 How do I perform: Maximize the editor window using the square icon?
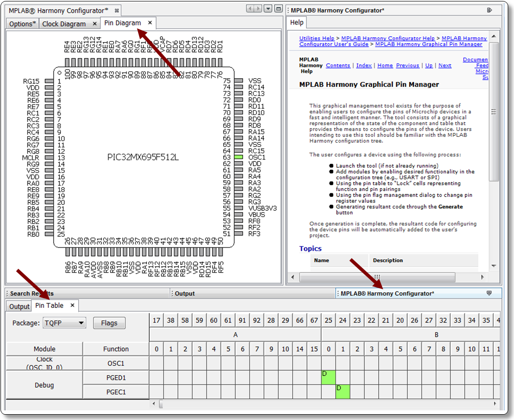coord(278,9)
